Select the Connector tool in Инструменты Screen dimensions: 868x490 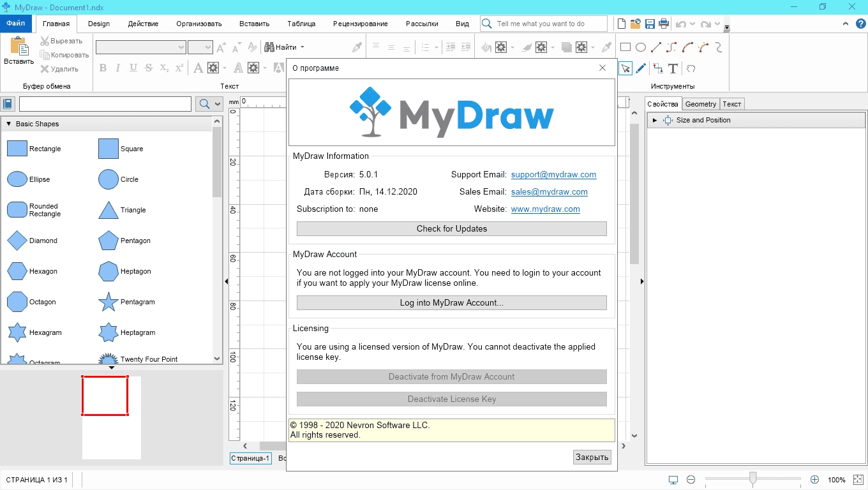coord(657,68)
